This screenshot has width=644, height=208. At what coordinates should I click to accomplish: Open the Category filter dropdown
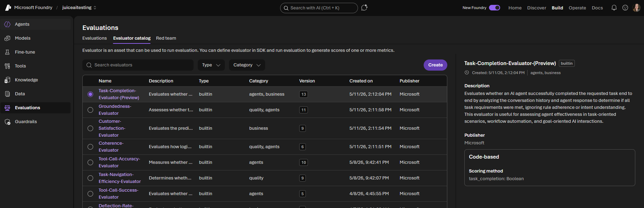tap(247, 65)
